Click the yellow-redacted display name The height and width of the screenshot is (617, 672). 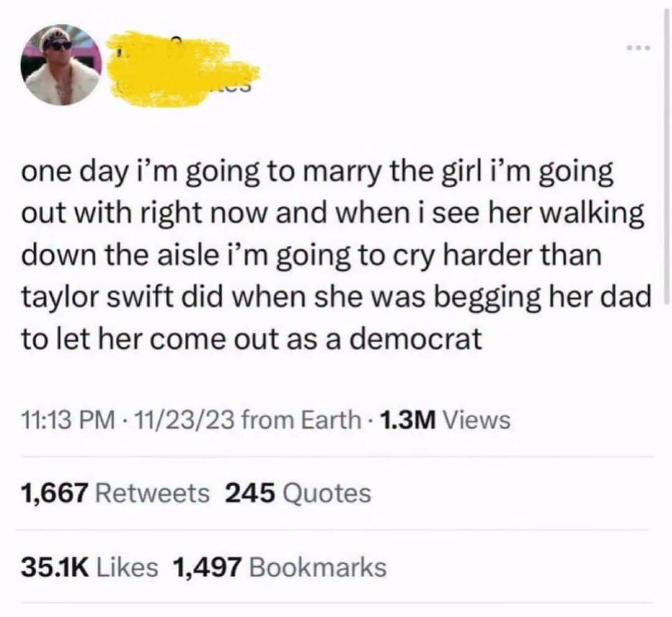tap(180, 67)
